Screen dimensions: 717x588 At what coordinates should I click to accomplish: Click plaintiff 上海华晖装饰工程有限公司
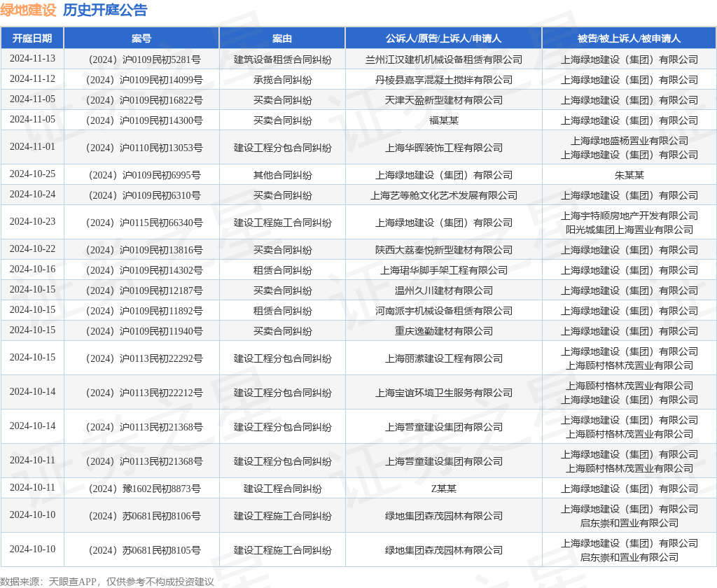point(443,148)
